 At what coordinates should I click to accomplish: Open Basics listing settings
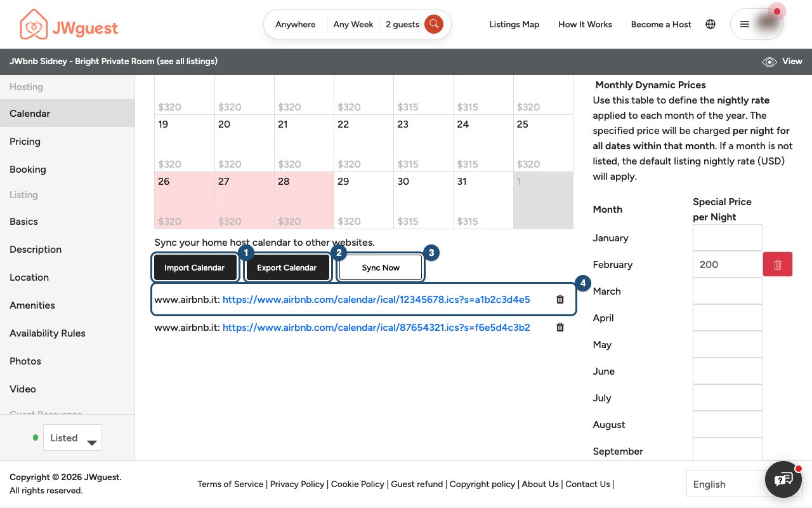pyautogui.click(x=67, y=222)
